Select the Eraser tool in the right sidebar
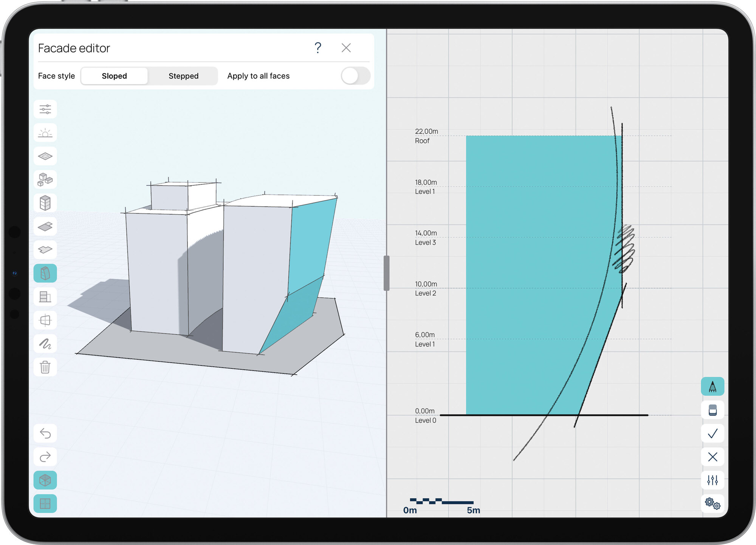This screenshot has height=545, width=756. coord(712,410)
